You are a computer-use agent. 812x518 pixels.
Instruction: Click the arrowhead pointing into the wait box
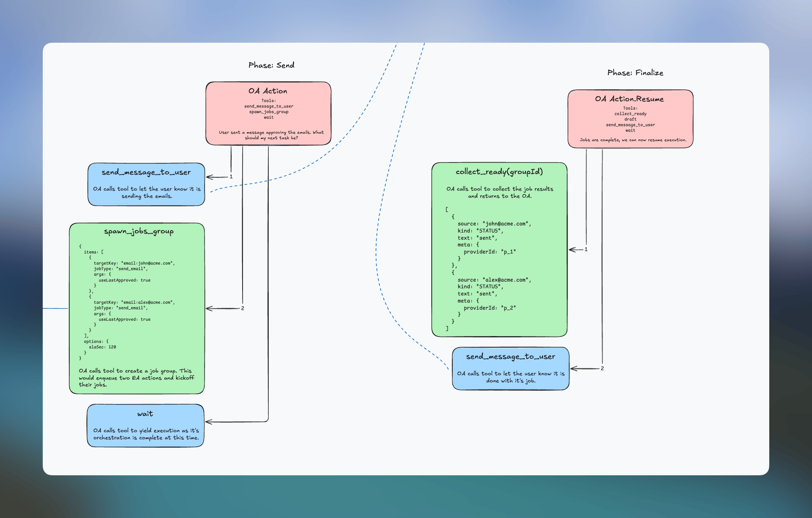click(x=209, y=422)
